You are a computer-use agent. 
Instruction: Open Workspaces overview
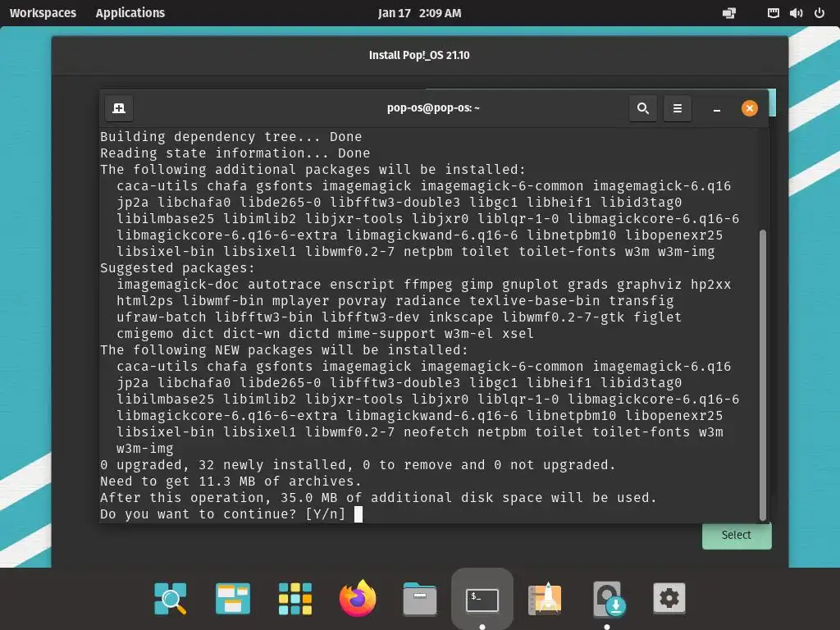coord(43,13)
